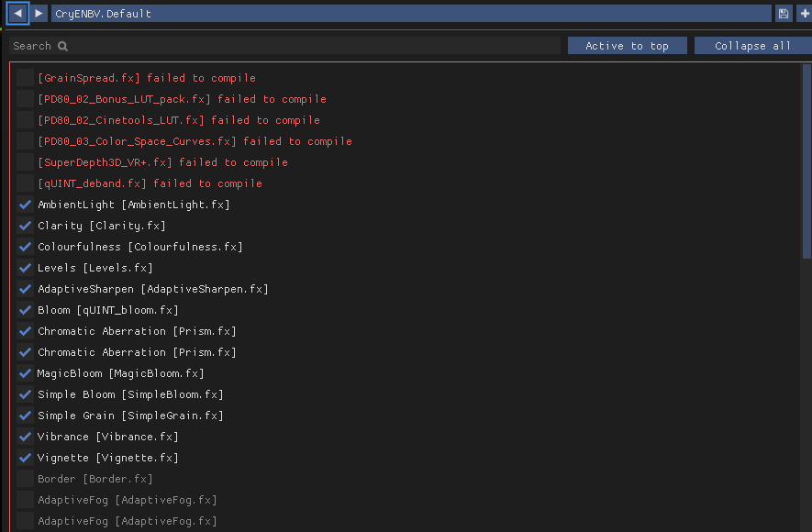Uncheck the qUINT_bloom Bloom effect
The width and height of the screenshot is (812, 532).
(x=25, y=310)
